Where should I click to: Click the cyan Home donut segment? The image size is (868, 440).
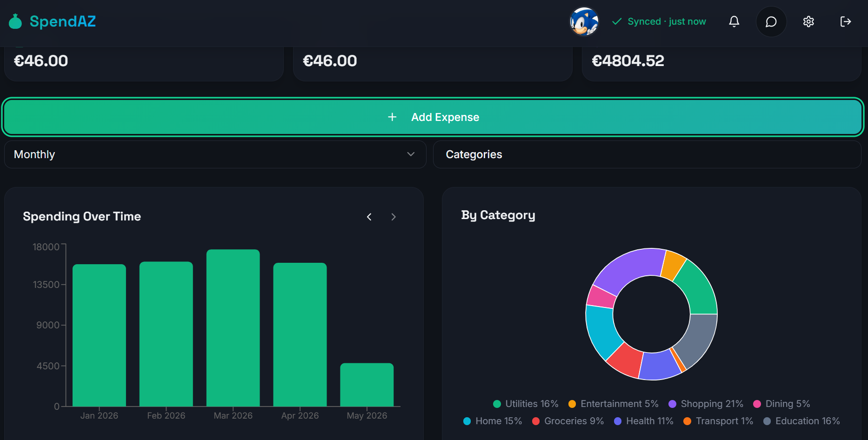[602, 331]
